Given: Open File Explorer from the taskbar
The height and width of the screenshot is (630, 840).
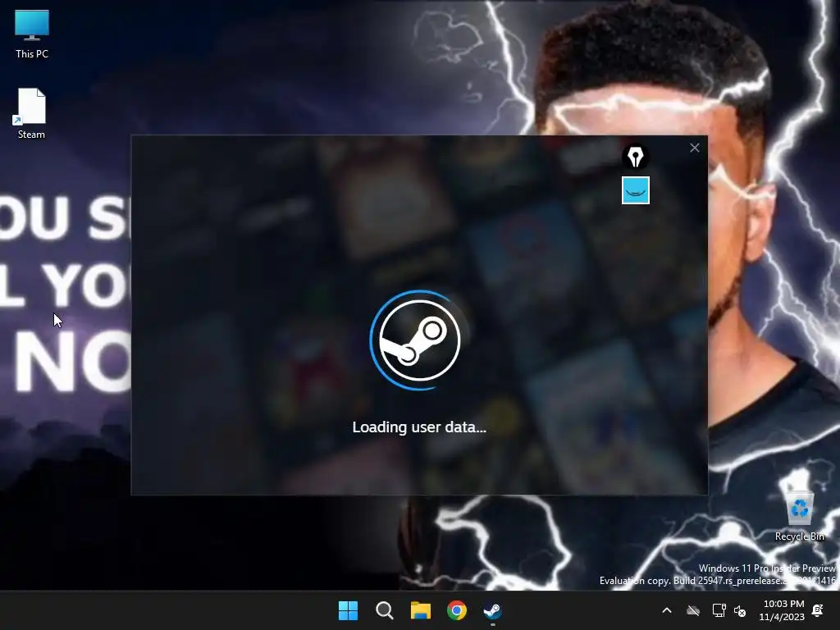Looking at the screenshot, I should pos(421,610).
